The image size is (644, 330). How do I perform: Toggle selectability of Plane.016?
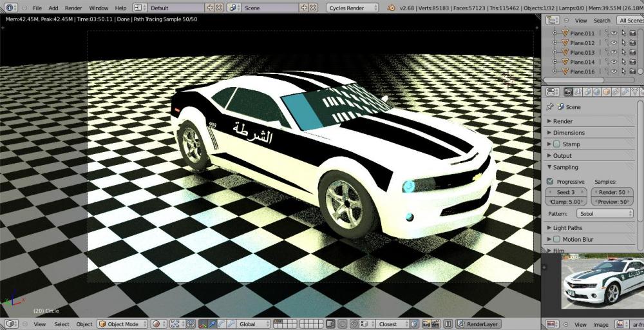(x=623, y=72)
